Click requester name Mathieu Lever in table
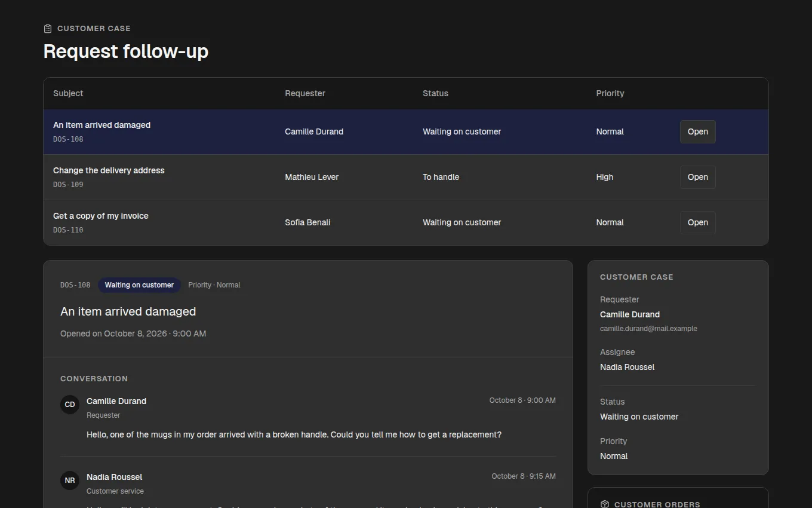Image resolution: width=812 pixels, height=508 pixels. [312, 177]
